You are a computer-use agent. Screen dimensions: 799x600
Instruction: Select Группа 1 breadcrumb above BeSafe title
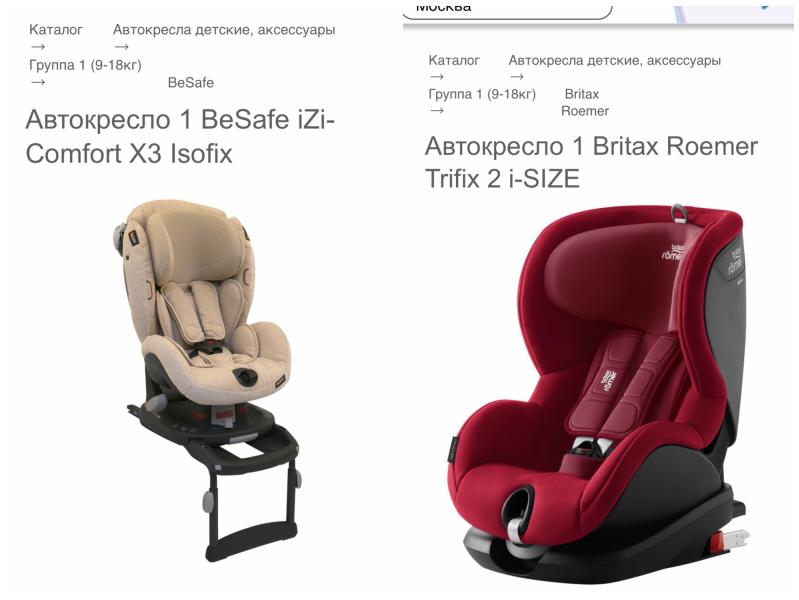click(x=85, y=65)
